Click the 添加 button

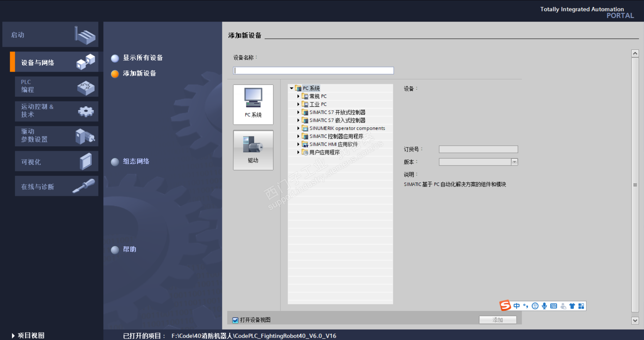(x=498, y=320)
